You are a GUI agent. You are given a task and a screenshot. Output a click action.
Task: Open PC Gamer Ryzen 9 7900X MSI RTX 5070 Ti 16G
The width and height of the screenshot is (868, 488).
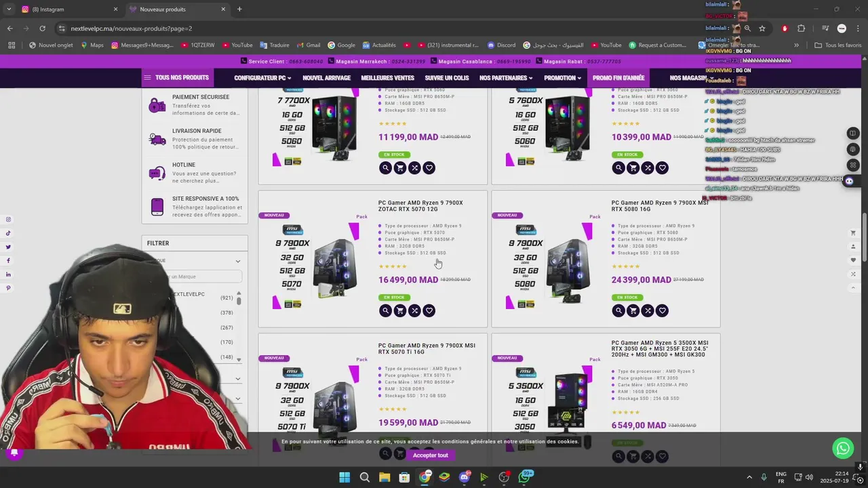pos(427,348)
